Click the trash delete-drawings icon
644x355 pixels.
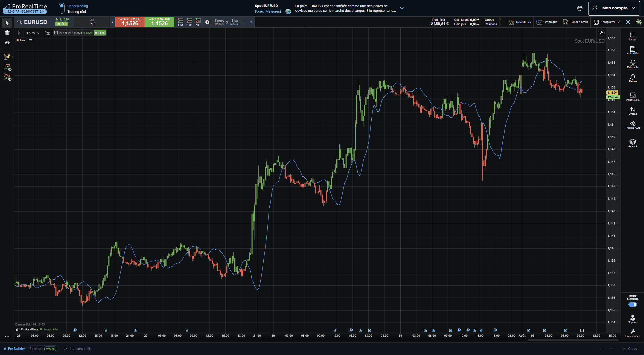(7, 33)
